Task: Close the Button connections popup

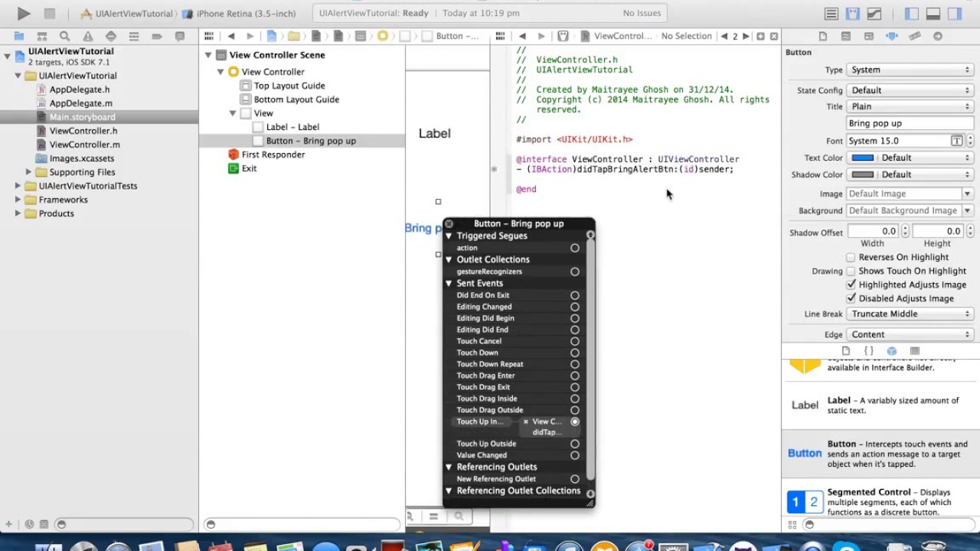Action: (449, 223)
